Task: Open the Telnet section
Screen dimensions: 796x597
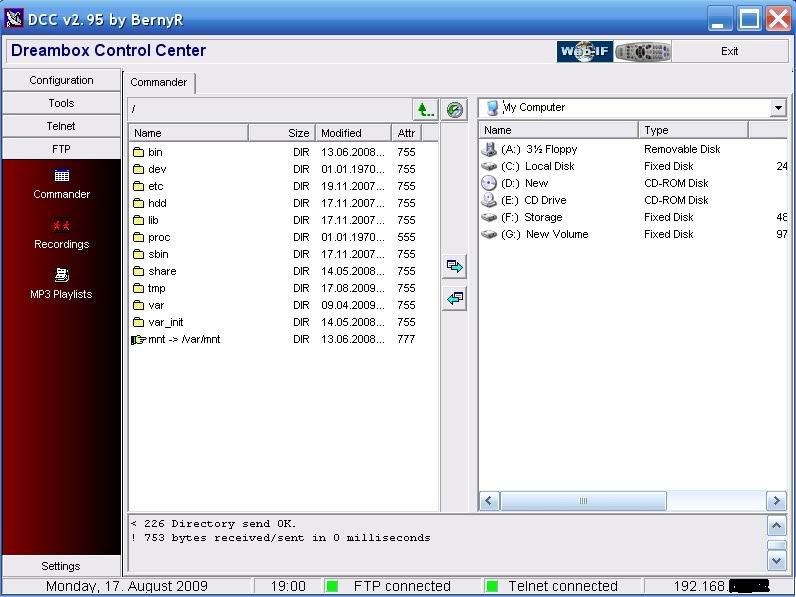Action: click(61, 126)
